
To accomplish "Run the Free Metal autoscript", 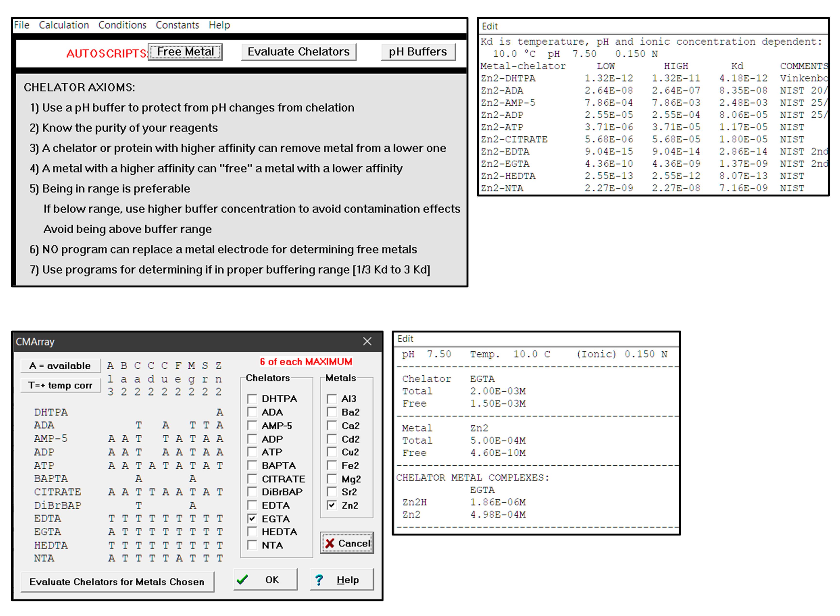I will coord(185,52).
